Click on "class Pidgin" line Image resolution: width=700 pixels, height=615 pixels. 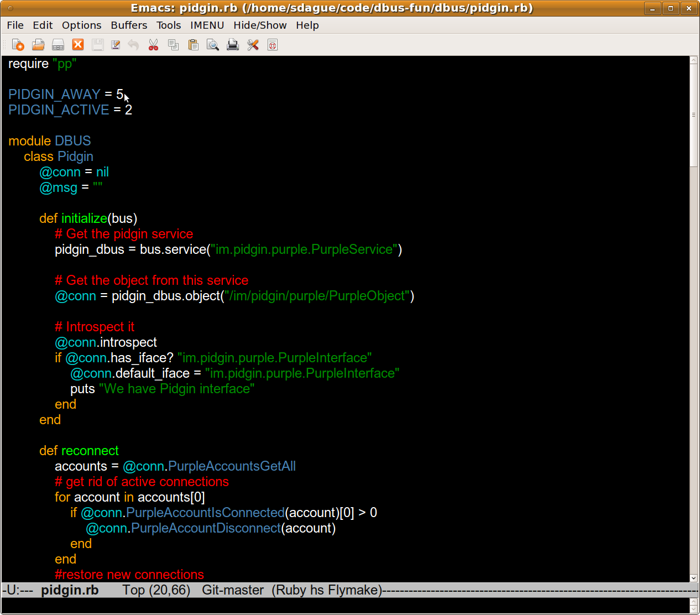click(59, 157)
